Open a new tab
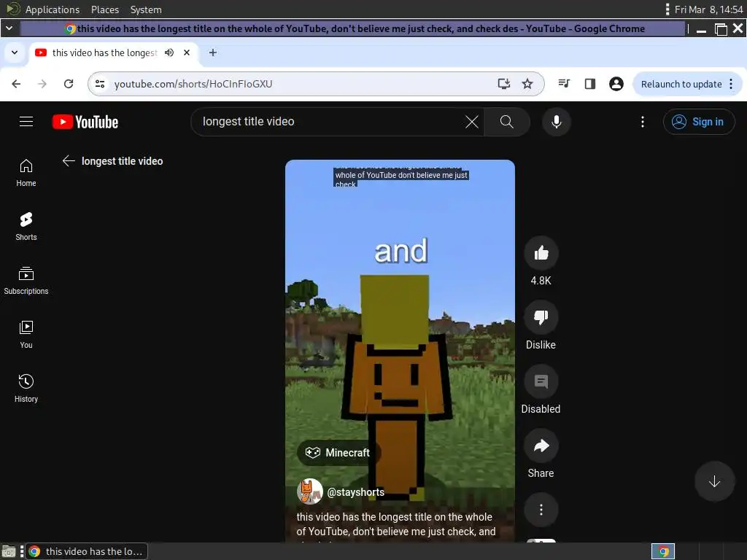The width and height of the screenshot is (747, 560). pos(213,52)
